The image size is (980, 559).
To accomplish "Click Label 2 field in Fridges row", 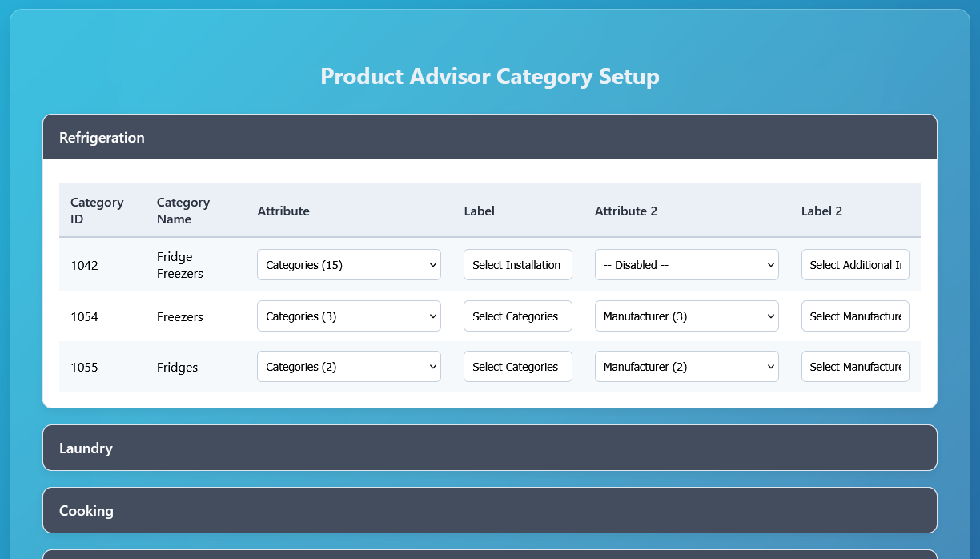I will (854, 367).
